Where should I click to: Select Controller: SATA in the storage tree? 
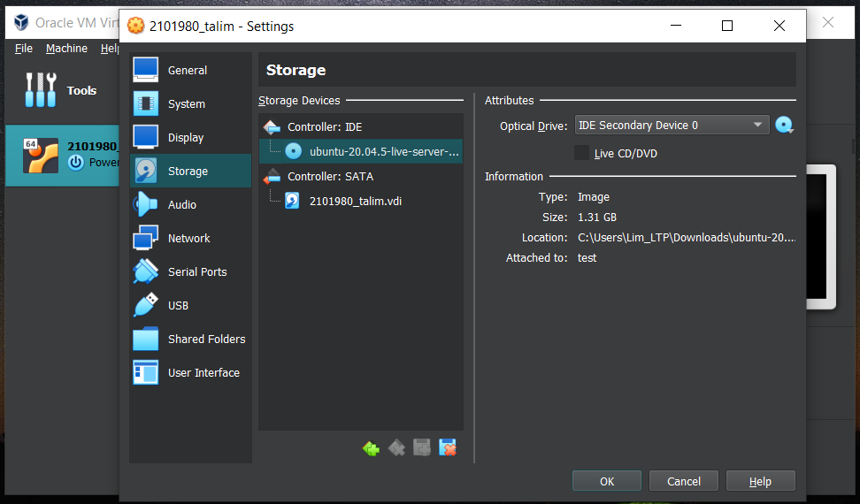[x=328, y=177]
